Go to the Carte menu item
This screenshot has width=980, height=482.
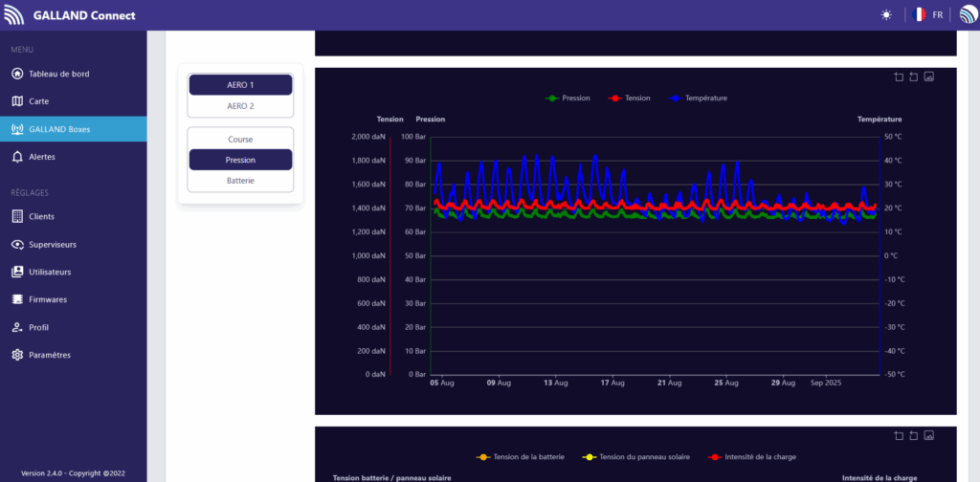(38, 101)
